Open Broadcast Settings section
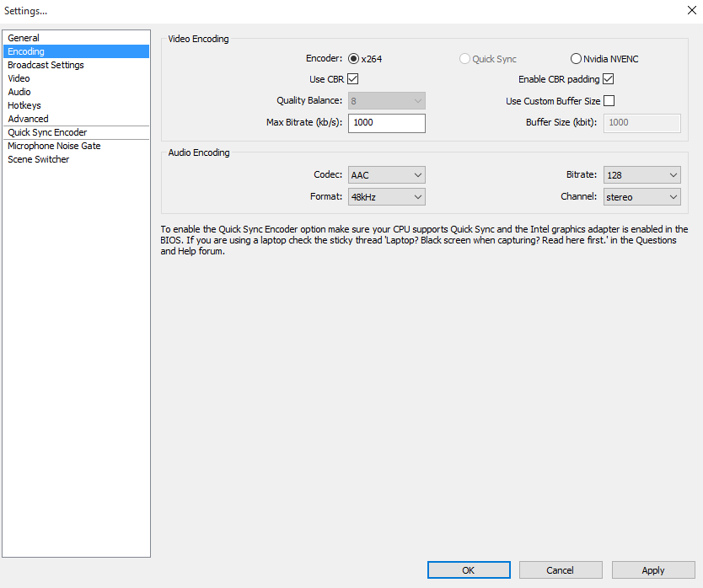 tap(76, 65)
